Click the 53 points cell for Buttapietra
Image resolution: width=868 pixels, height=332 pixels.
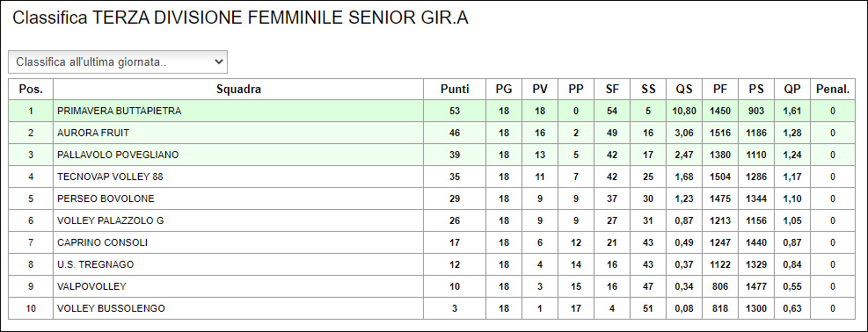[455, 111]
